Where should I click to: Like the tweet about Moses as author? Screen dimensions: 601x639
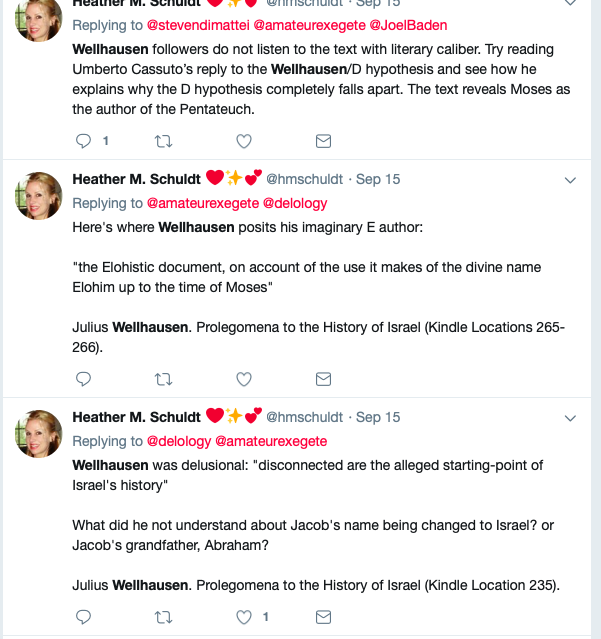[x=244, y=141]
